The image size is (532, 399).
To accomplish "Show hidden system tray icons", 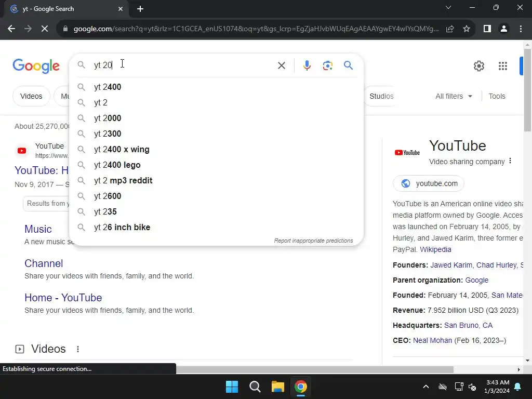I will tap(426, 387).
